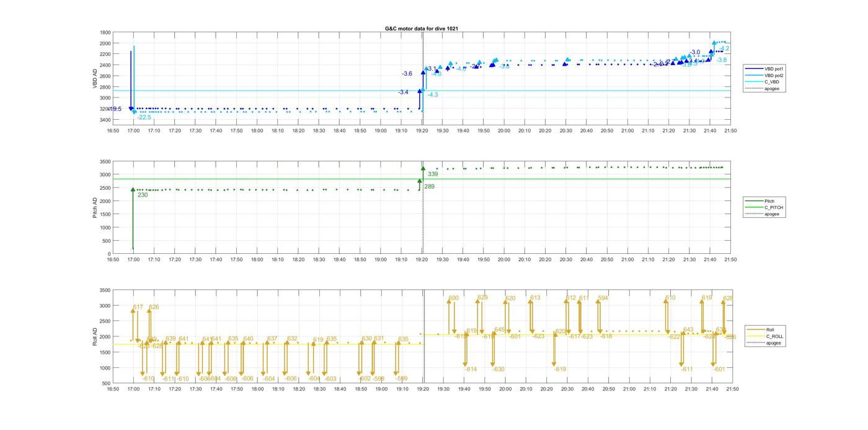Click the "645" roll data label
This screenshot has width=868, height=430.
pyautogui.click(x=499, y=329)
